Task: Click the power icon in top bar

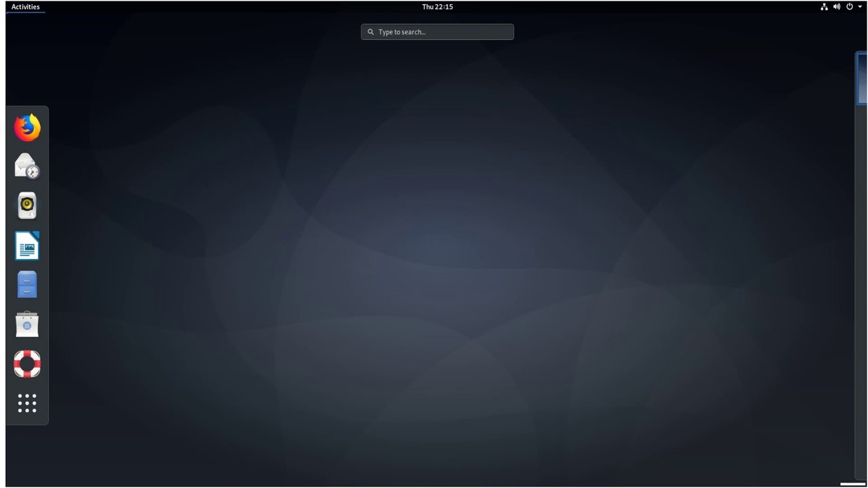Action: [x=849, y=7]
